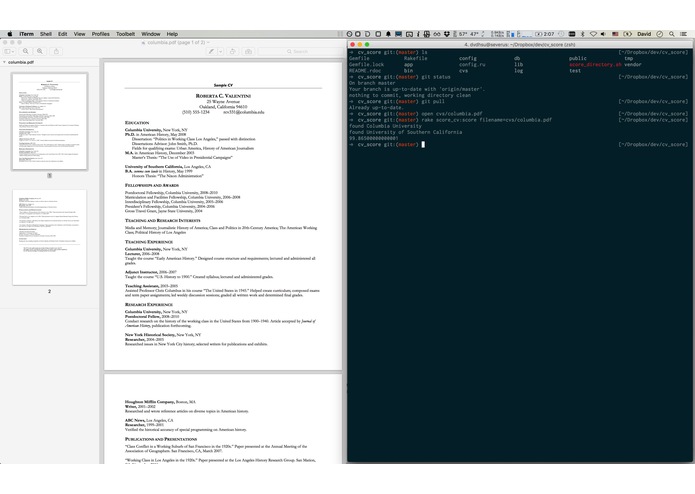Click Wi-Fi icon in menu bar
This screenshot has height=494, width=695.
(593, 34)
